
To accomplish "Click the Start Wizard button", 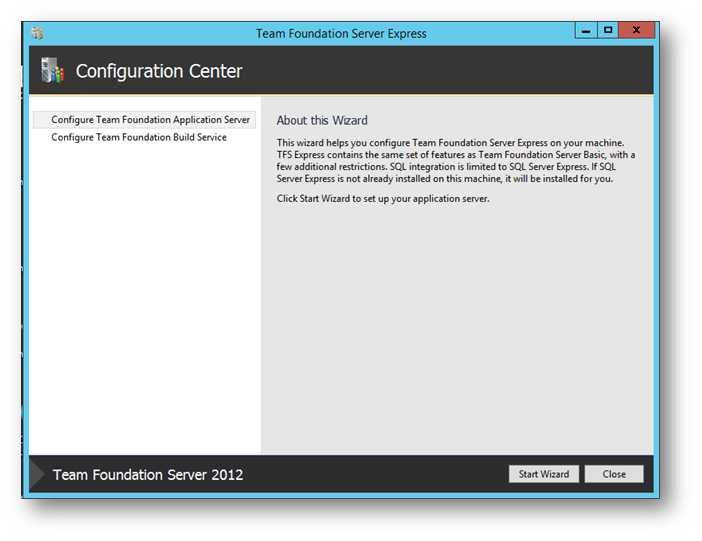I will coord(544,474).
